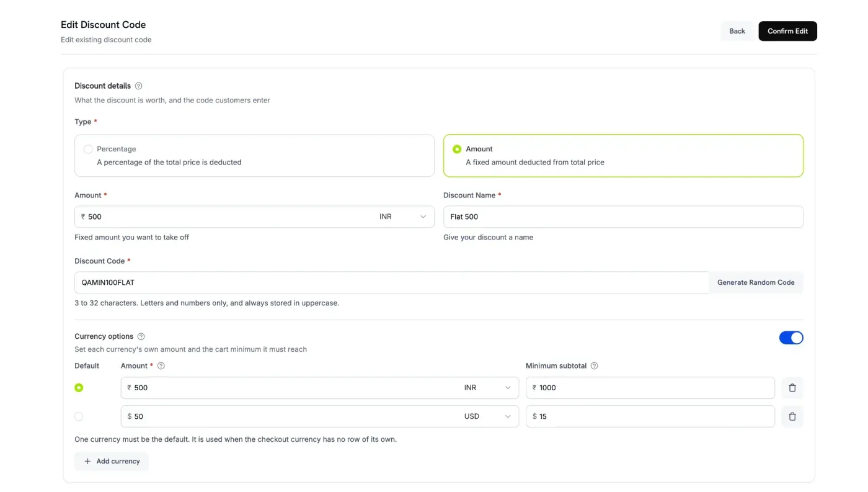Image resolution: width=868 pixels, height=492 pixels.
Task: Open the INR dropdown in top Amount field
Action: pos(403,217)
